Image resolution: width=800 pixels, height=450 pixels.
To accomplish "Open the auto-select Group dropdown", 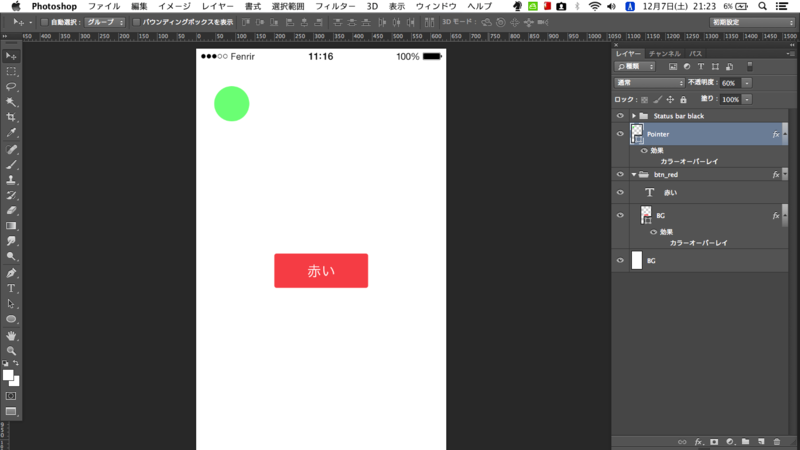I will [105, 22].
